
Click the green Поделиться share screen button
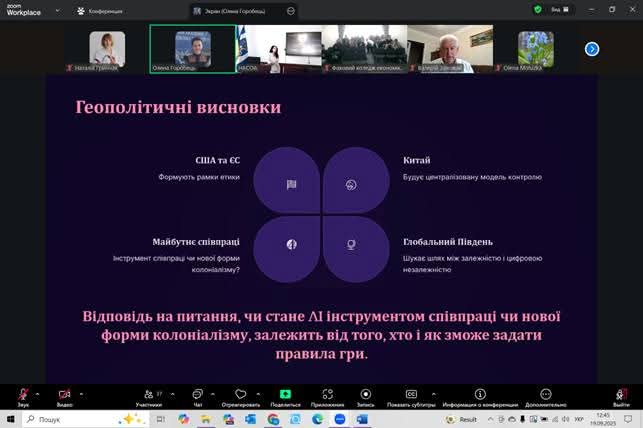pos(285,395)
